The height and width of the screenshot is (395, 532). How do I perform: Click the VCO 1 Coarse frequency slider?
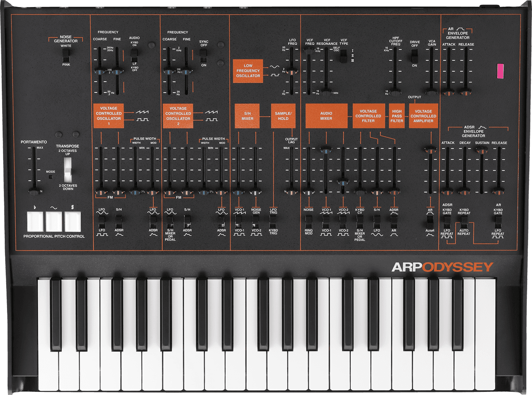click(99, 71)
